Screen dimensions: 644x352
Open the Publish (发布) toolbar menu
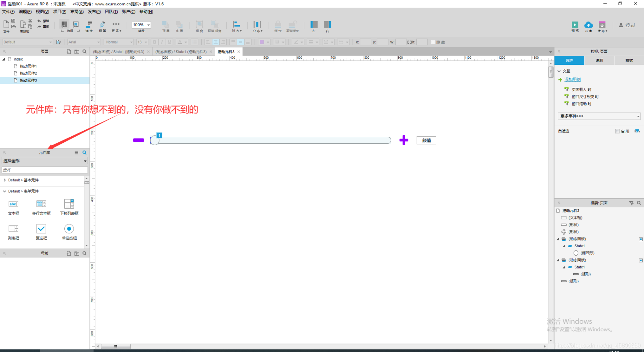click(602, 27)
